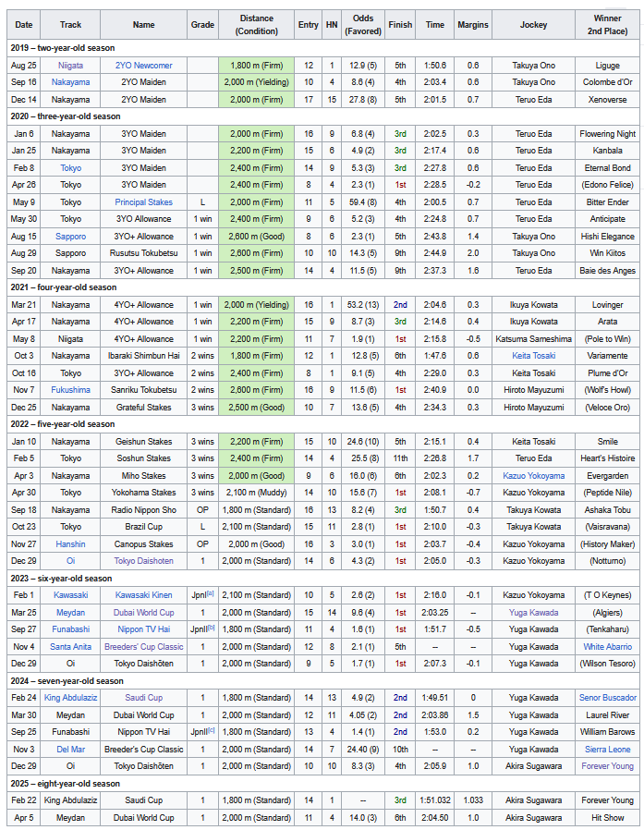Viewport: 644px width, 830px height.
Task: Select the Date column header
Action: tap(23, 25)
